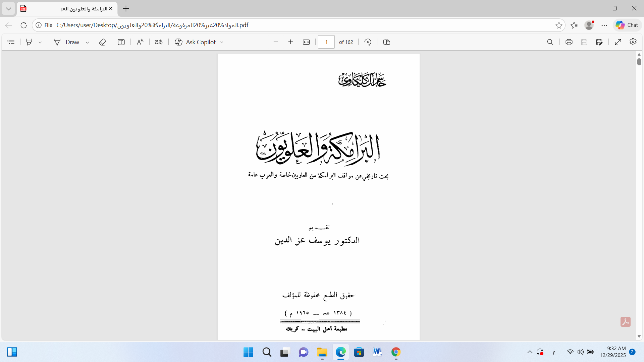Click the Save icon
644x362 pixels.
[x=584, y=42]
